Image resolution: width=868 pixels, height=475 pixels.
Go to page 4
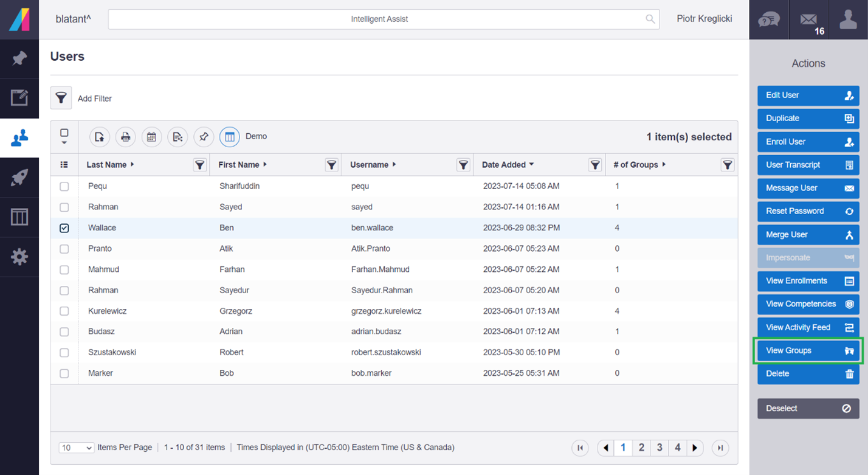678,448
